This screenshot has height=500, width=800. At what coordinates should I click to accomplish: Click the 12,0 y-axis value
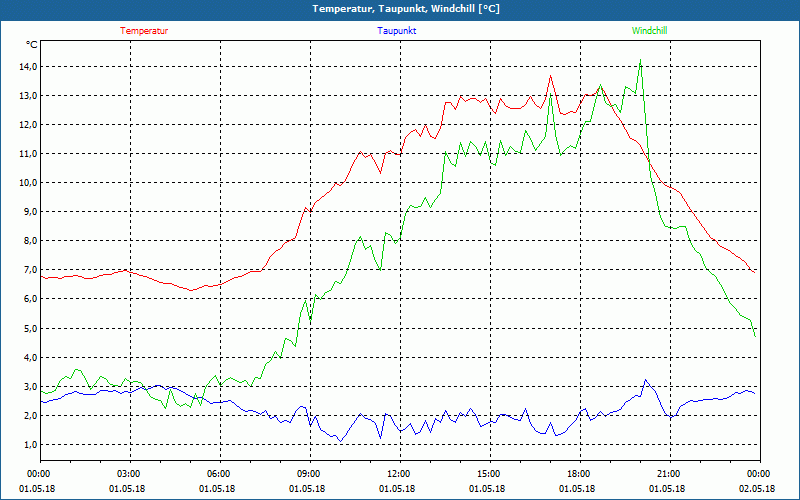click(x=28, y=125)
